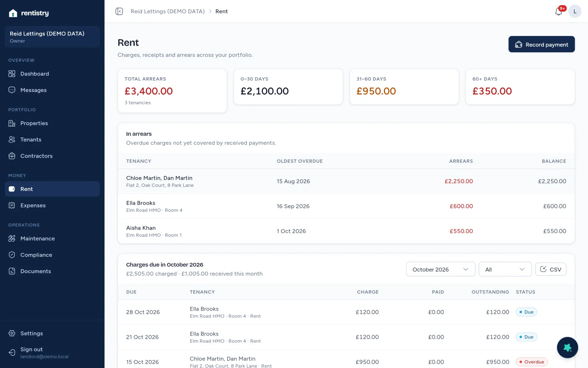This screenshot has height=368, width=588.
Task: Click the 16 Sep 2026 oldest overdue date
Action: [x=293, y=206]
